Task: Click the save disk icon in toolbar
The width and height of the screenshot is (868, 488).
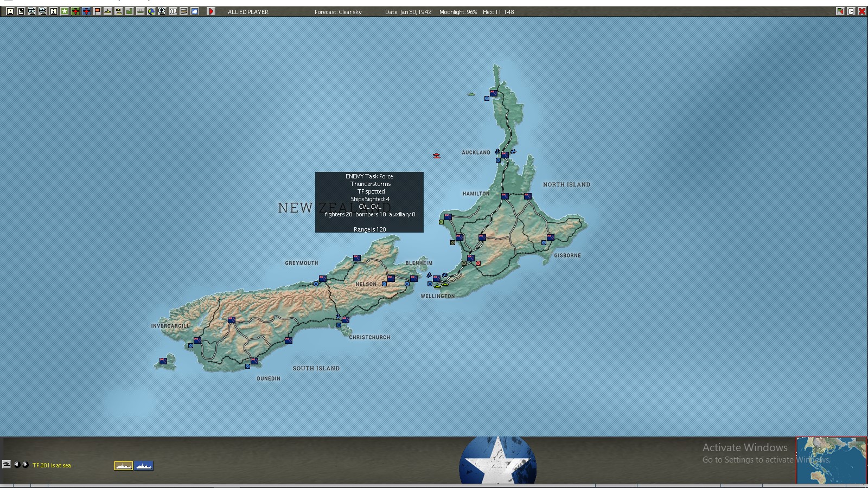Action: [x=10, y=11]
